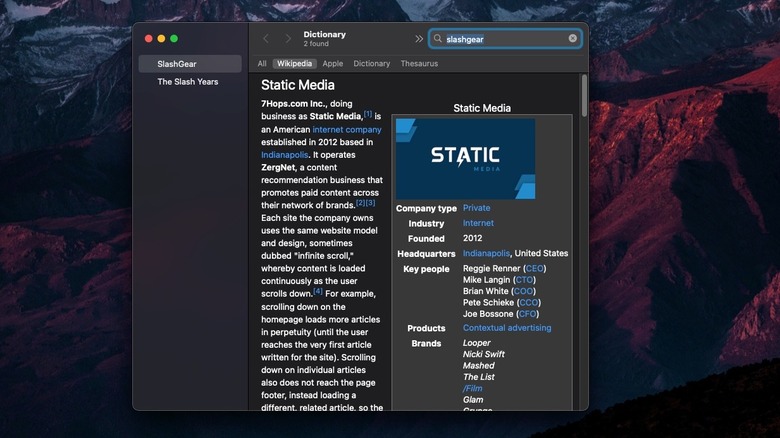Open the Dictionary source tab

click(372, 64)
